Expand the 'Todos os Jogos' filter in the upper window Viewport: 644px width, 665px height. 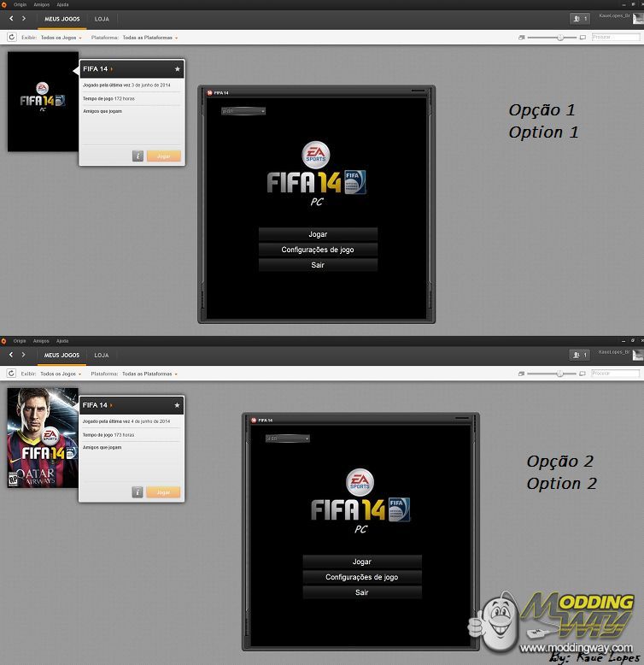point(61,38)
